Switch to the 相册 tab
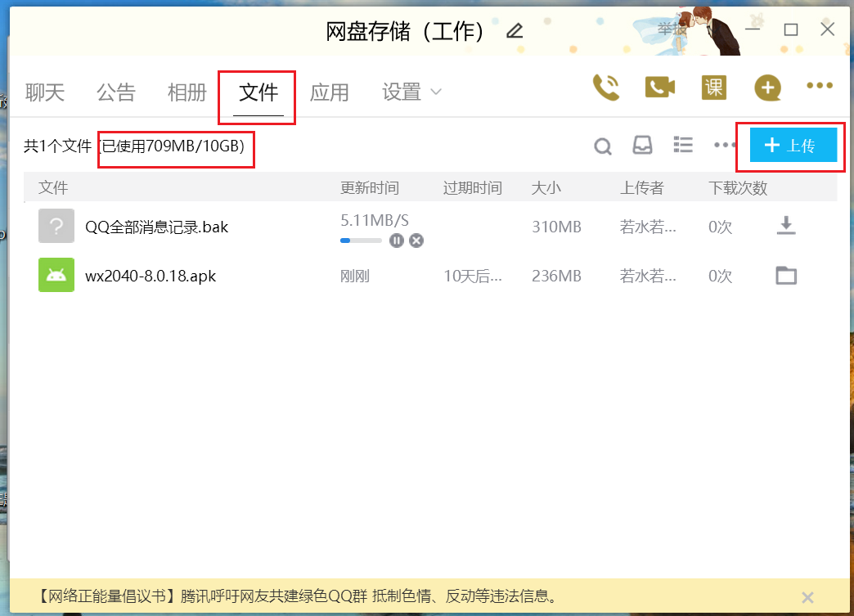Screen dimensions: 854x616 point(187,92)
